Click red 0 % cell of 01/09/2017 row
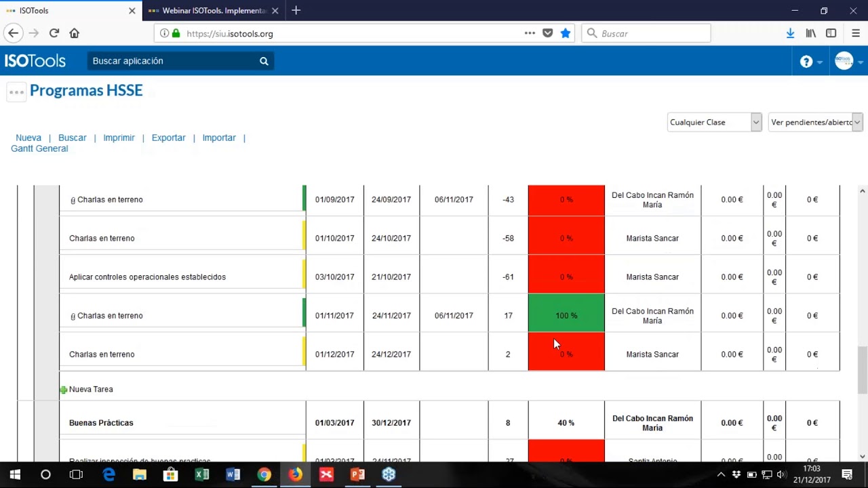Viewport: 868px width, 488px height. 566,200
